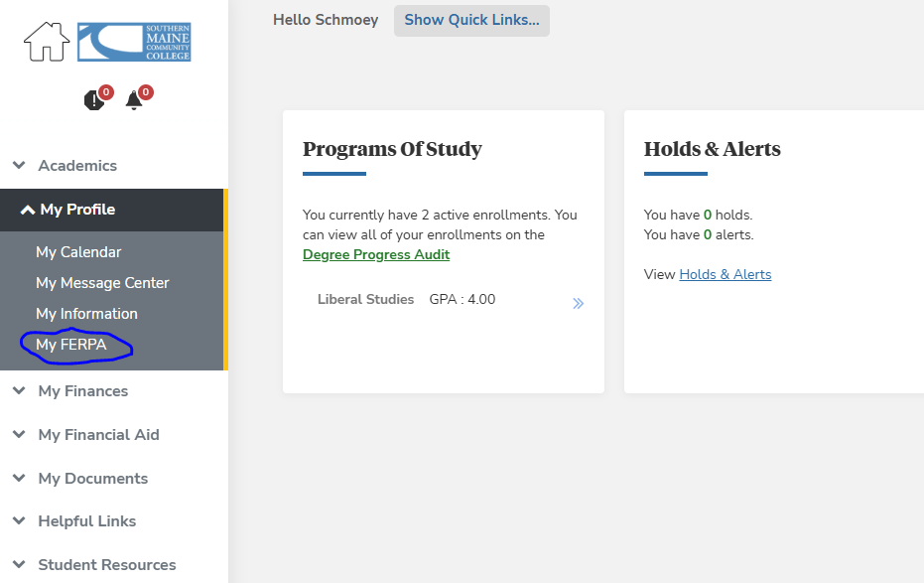Click the 'You have 0 holds.' text
Screen dimensions: 924x583
[699, 216]
